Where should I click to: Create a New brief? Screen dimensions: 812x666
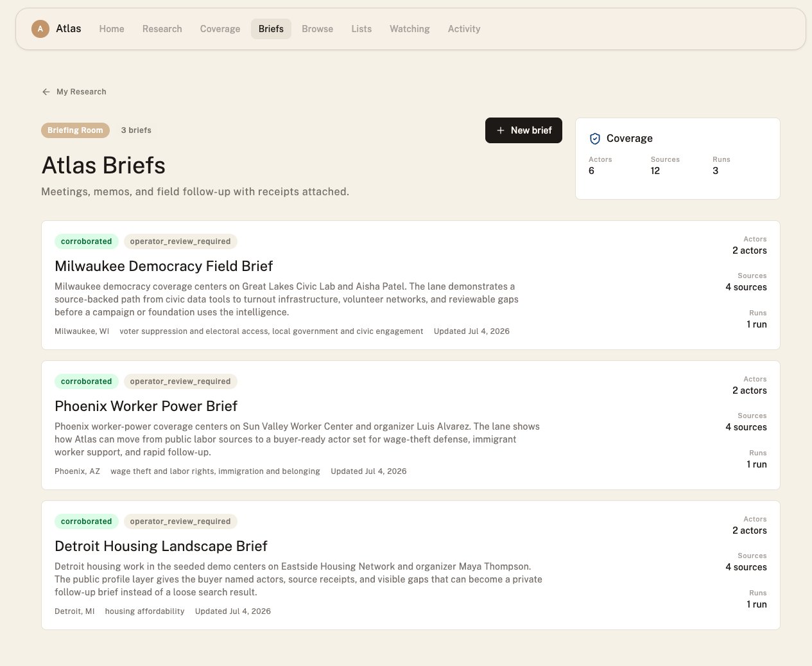tap(524, 130)
